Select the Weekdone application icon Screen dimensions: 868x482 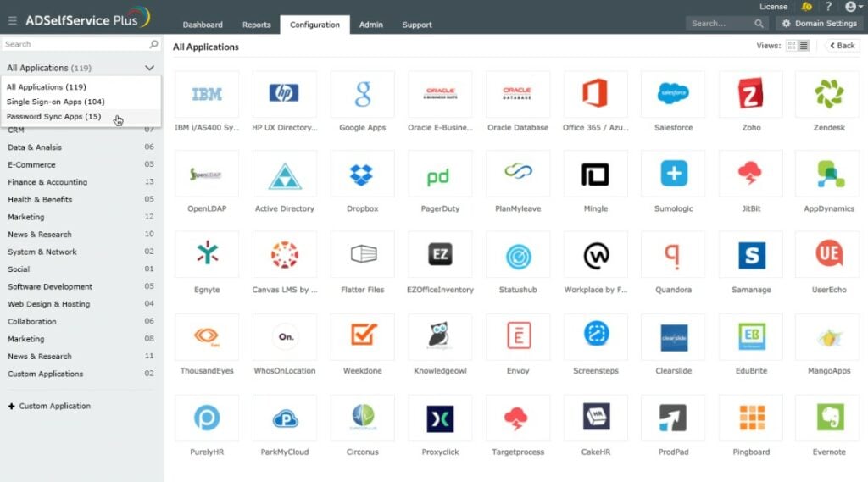(363, 336)
